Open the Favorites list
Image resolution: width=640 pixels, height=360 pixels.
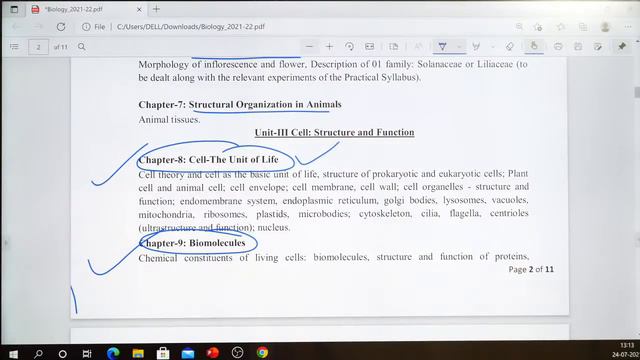(561, 27)
